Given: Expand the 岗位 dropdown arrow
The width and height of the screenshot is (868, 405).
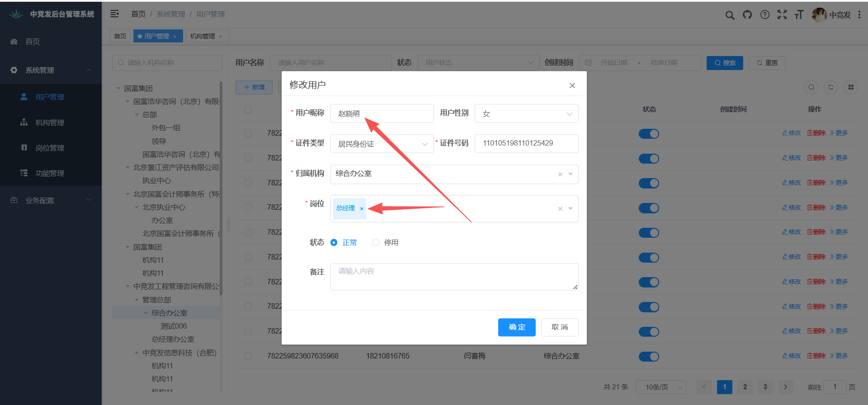Looking at the screenshot, I should 571,209.
